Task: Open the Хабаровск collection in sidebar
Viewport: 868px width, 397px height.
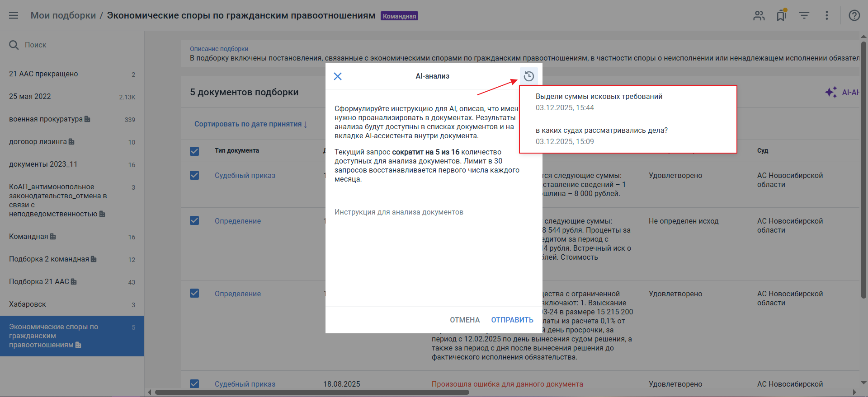Action: [28, 304]
